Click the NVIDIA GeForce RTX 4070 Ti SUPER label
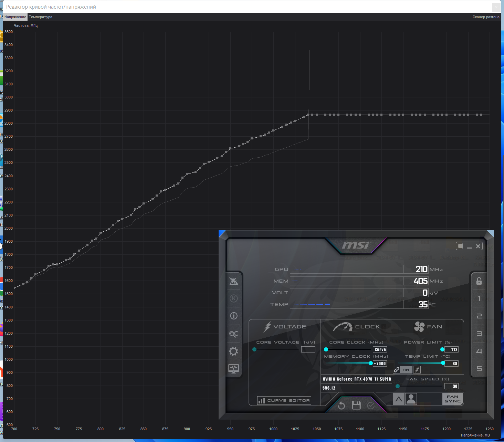The image size is (504, 442). (x=357, y=379)
